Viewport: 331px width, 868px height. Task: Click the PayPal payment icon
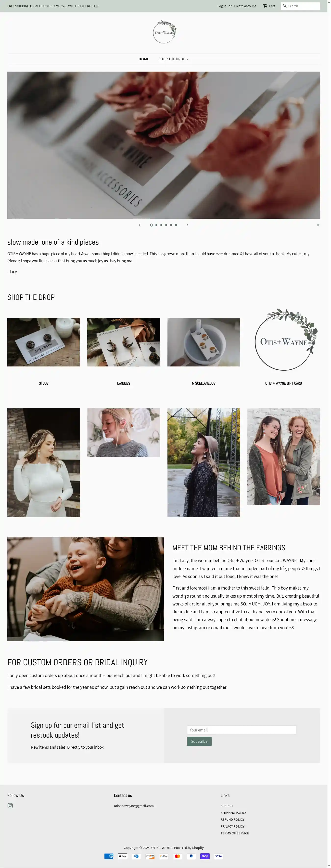[191, 856]
